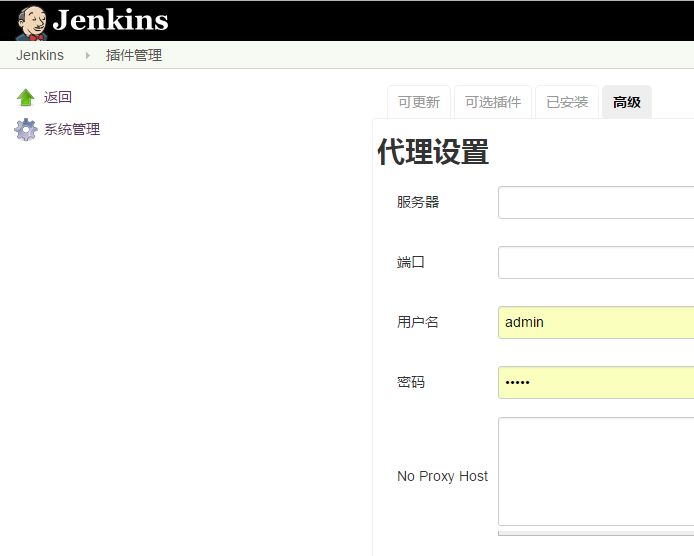Go back via the 返回 link

(x=58, y=97)
